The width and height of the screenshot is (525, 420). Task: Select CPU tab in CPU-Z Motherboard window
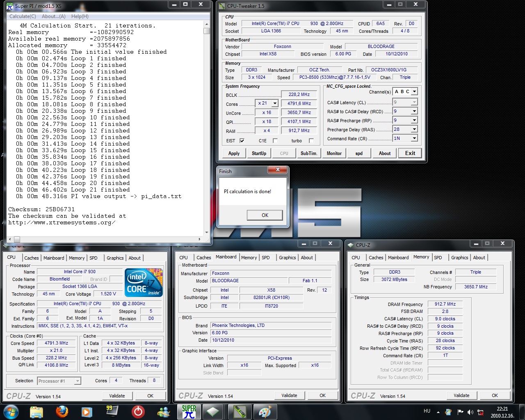(x=184, y=258)
